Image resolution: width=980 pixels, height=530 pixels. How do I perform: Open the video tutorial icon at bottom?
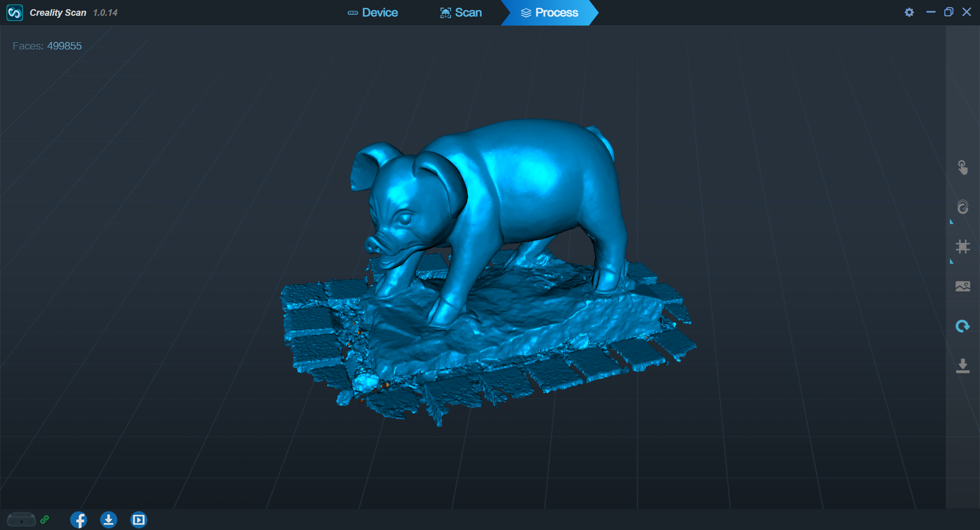138,520
